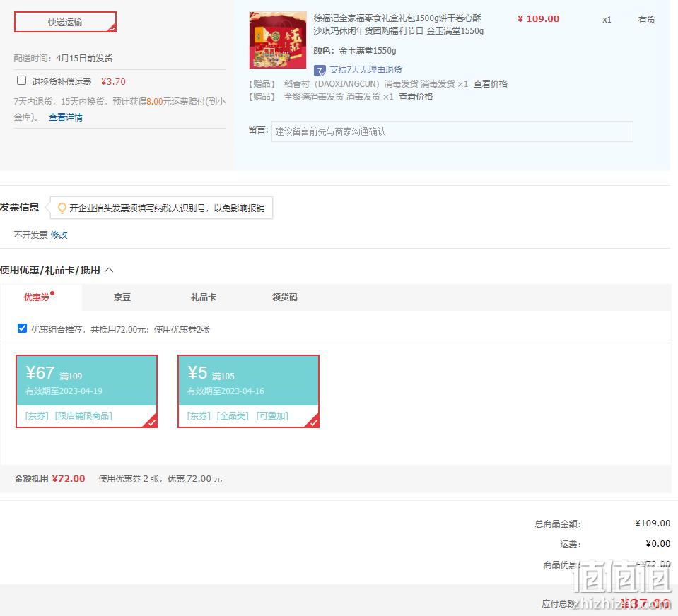The image size is (678, 616).
Task: Click the 不开发票 invoice status text
Action: [x=30, y=235]
